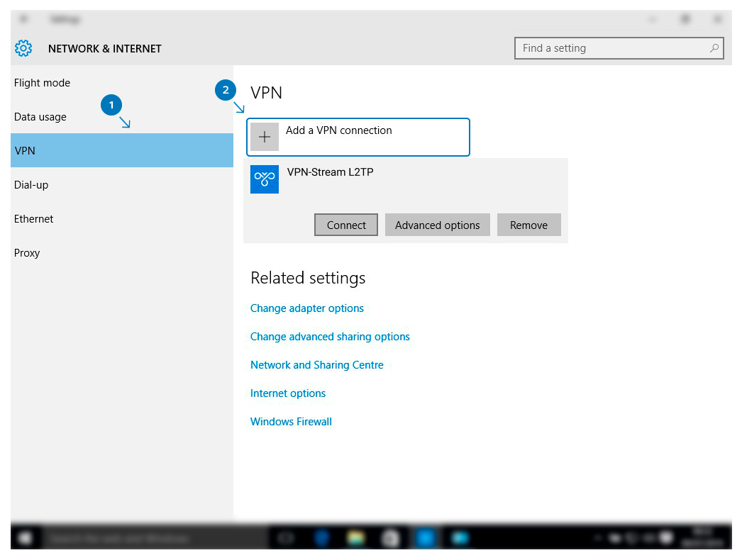This screenshot has height=560, width=742.
Task: Select the VPN-Stream L2TP entry name
Action: coord(331,172)
